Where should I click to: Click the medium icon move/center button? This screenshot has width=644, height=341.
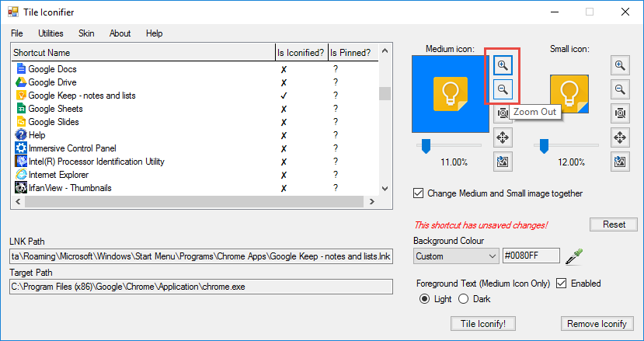tap(503, 137)
